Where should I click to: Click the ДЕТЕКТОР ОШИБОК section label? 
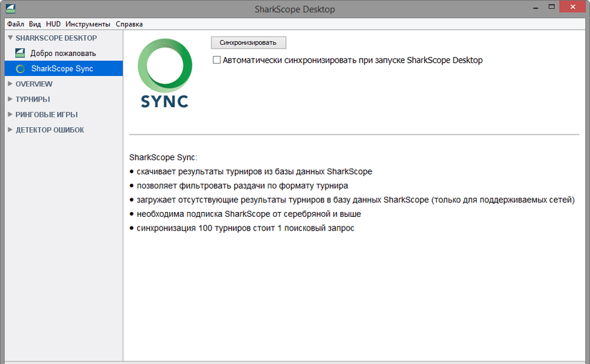point(50,130)
